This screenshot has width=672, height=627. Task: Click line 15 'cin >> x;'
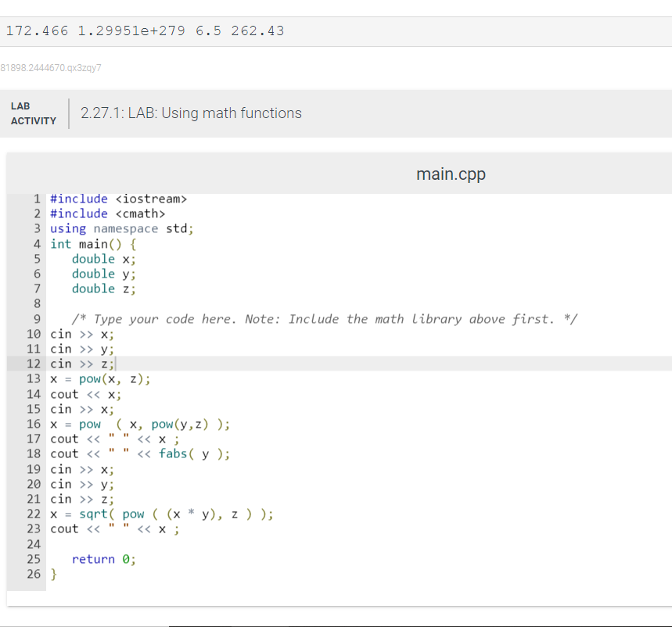coord(82,410)
